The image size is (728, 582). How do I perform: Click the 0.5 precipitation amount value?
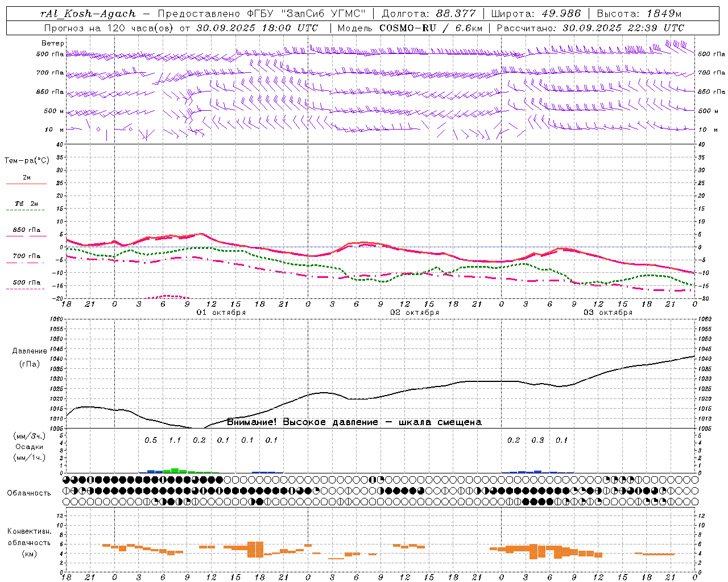[x=151, y=440]
